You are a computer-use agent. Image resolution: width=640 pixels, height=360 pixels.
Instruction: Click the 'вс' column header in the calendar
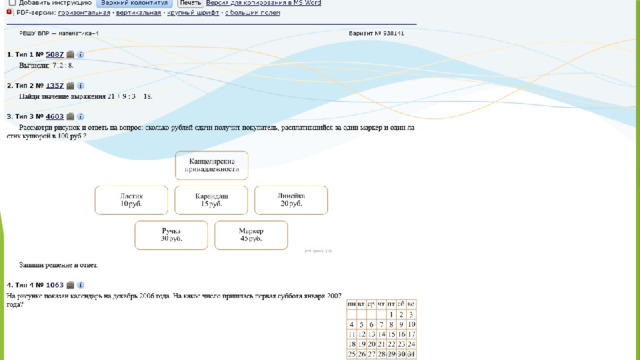pyautogui.click(x=411, y=304)
